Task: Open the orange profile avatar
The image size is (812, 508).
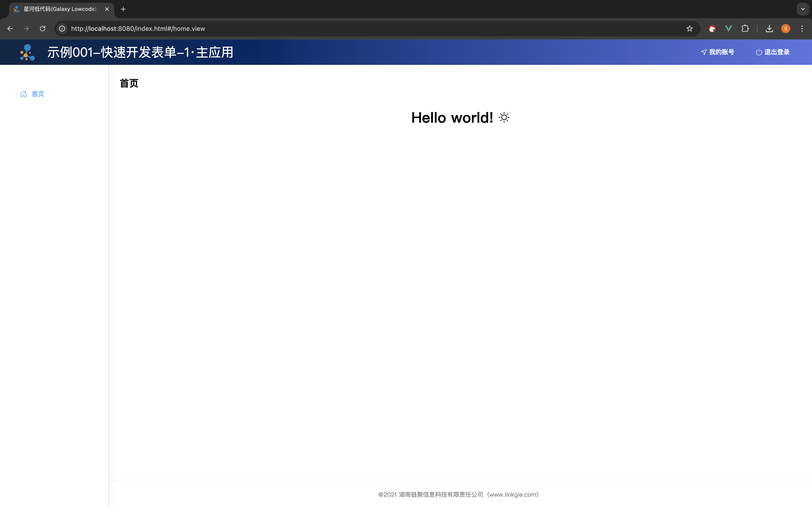Action: coord(785,29)
